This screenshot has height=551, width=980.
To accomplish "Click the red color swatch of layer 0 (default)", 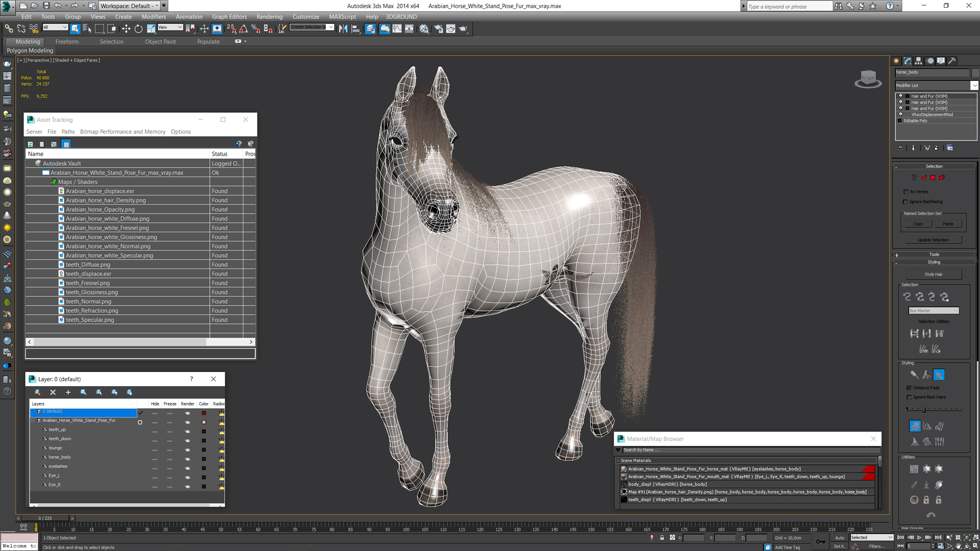I will [204, 413].
